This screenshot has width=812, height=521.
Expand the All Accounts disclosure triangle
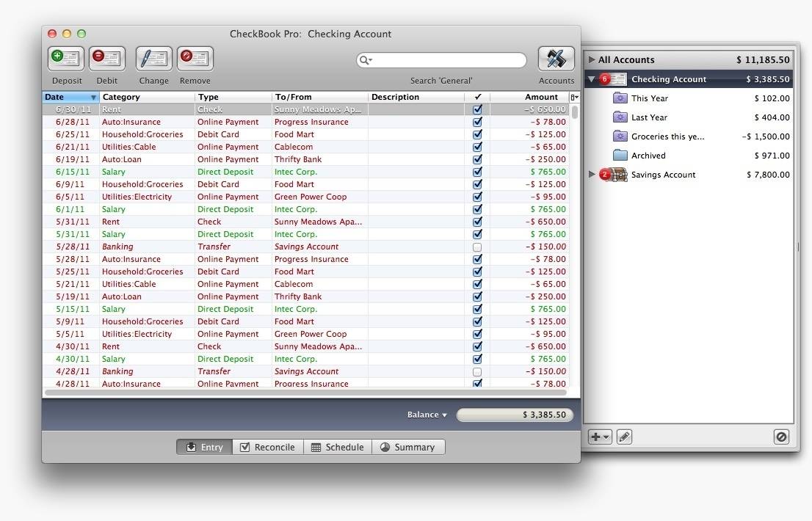pyautogui.click(x=592, y=60)
